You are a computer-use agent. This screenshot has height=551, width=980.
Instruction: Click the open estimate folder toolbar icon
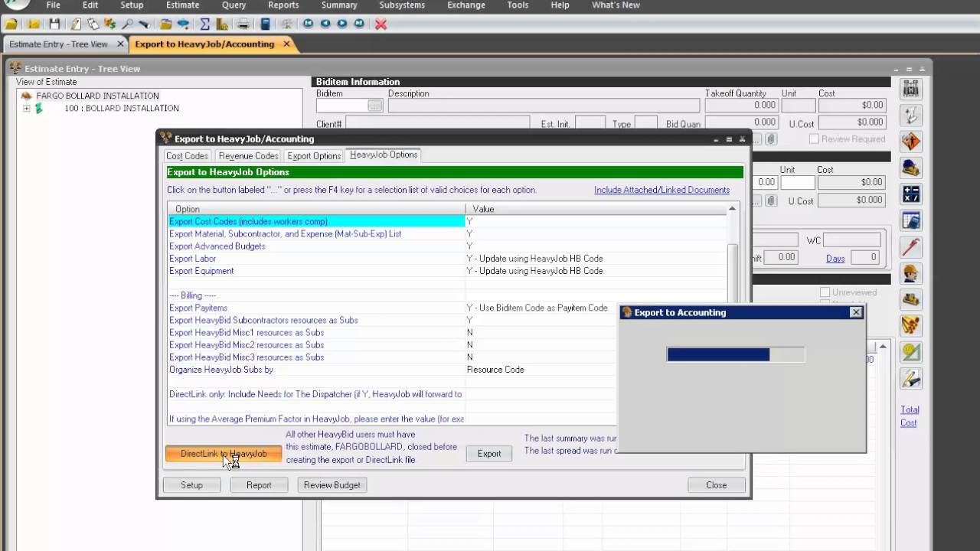pyautogui.click(x=11, y=24)
